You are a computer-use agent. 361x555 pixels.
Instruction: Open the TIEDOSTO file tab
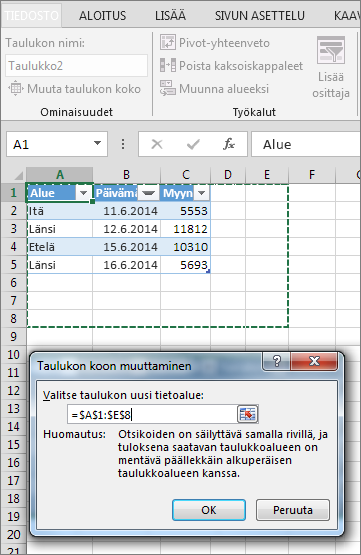pyautogui.click(x=31, y=16)
